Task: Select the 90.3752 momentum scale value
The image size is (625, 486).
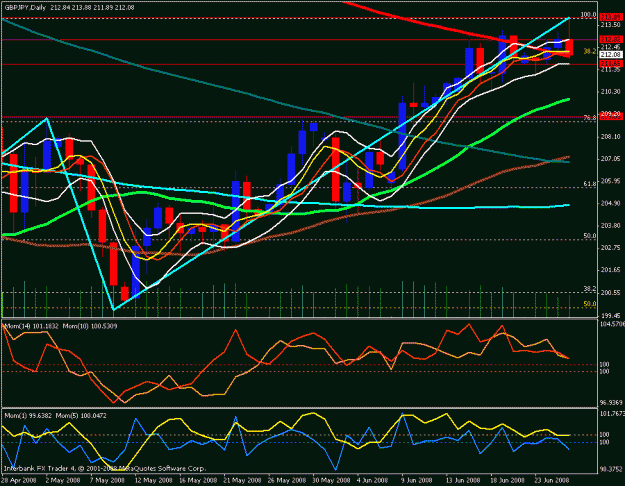Action: [612, 469]
